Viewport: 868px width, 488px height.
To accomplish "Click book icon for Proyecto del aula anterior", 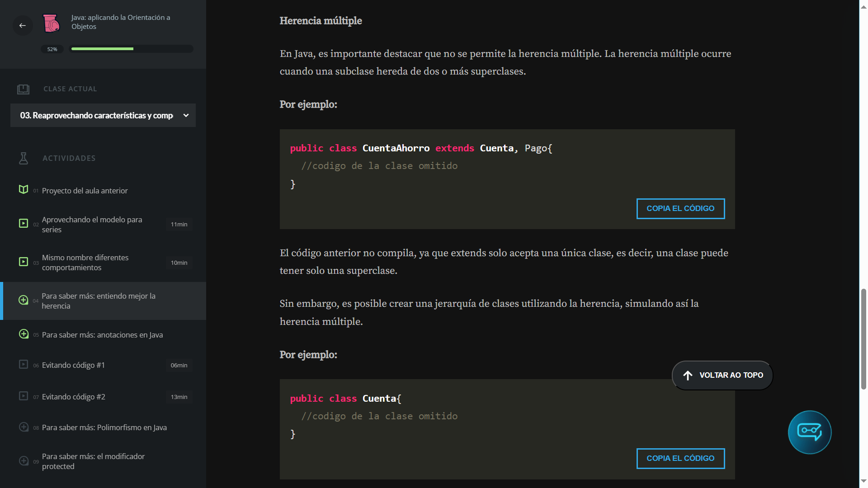I will (x=24, y=189).
